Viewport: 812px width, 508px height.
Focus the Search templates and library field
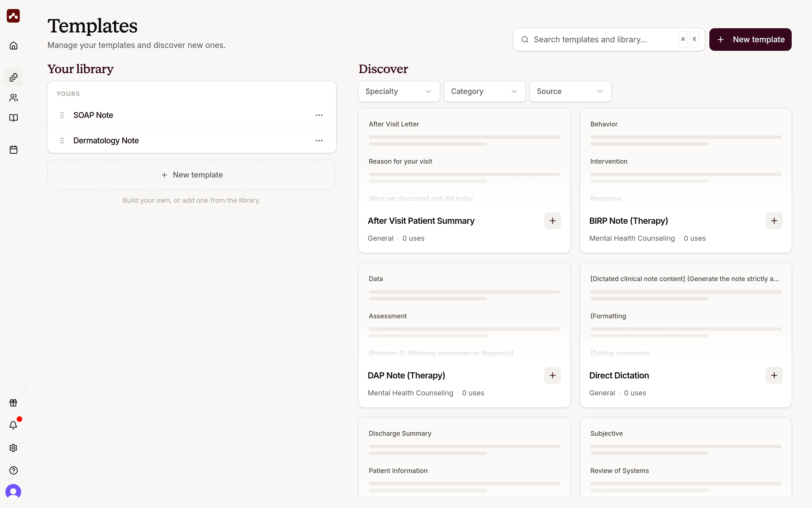click(609, 40)
